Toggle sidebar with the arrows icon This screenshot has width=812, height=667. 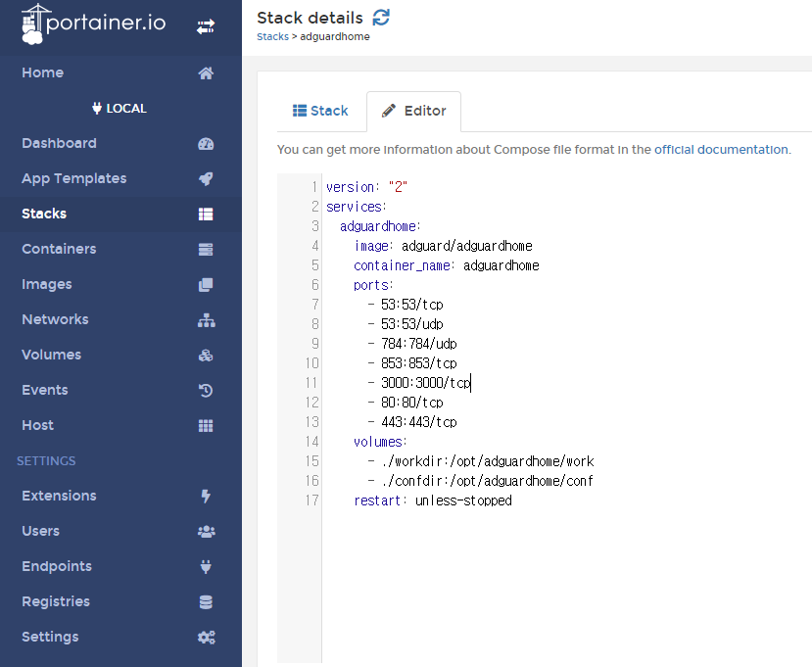pos(206,26)
